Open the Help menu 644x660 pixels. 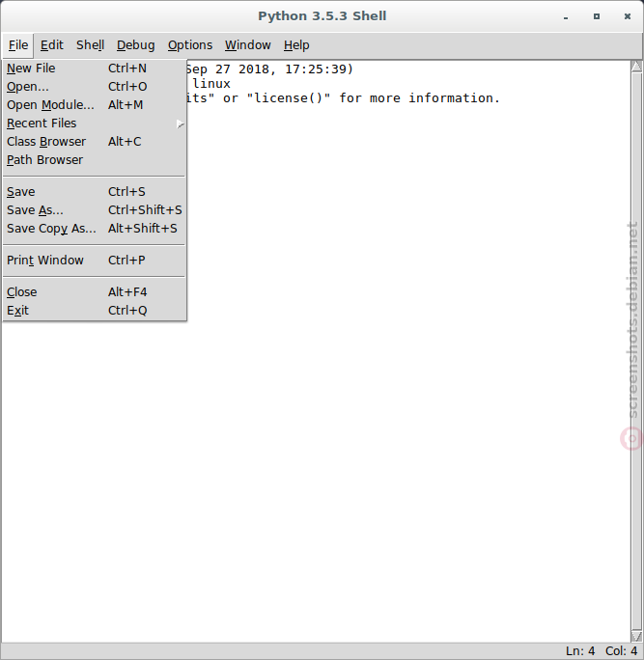[x=296, y=45]
